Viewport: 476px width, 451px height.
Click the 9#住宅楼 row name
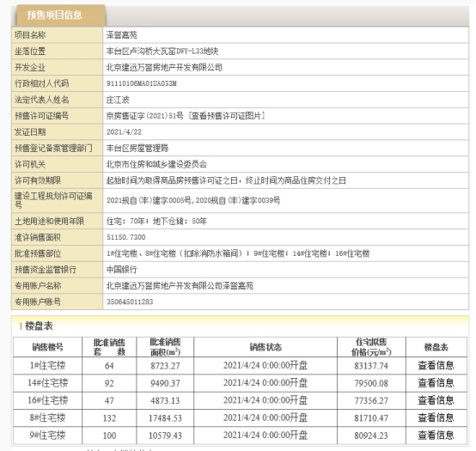click(47, 436)
